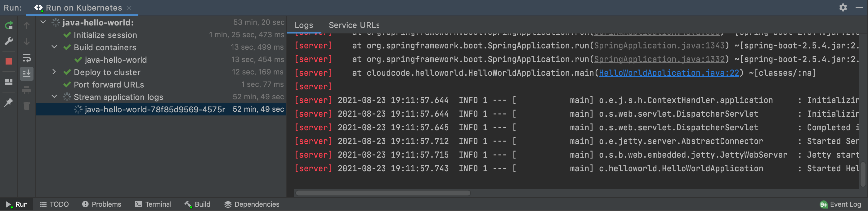Click the restore layout icon

point(9,82)
